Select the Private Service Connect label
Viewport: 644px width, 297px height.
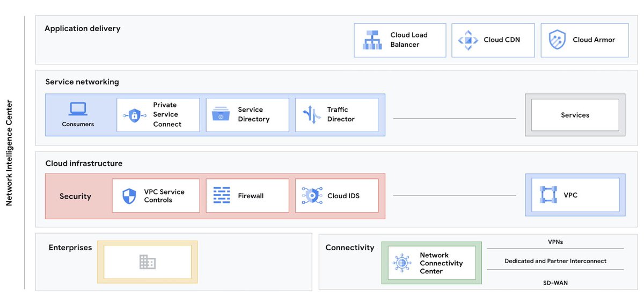coord(167,114)
